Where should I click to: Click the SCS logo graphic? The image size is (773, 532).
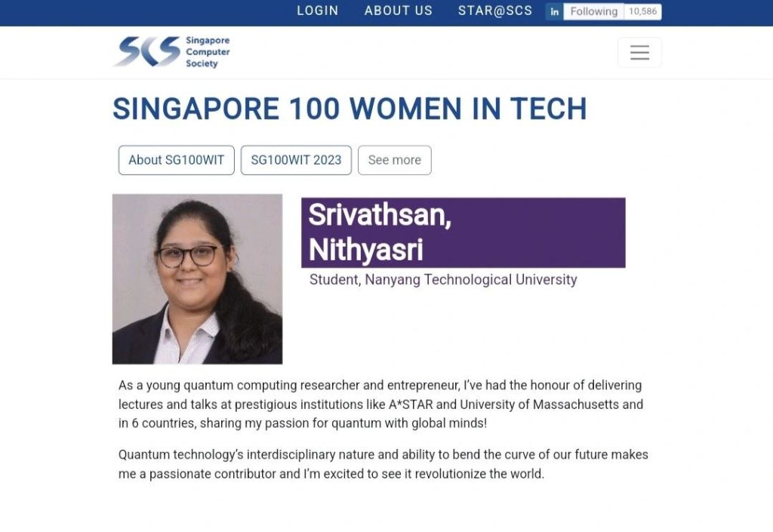tap(147, 52)
